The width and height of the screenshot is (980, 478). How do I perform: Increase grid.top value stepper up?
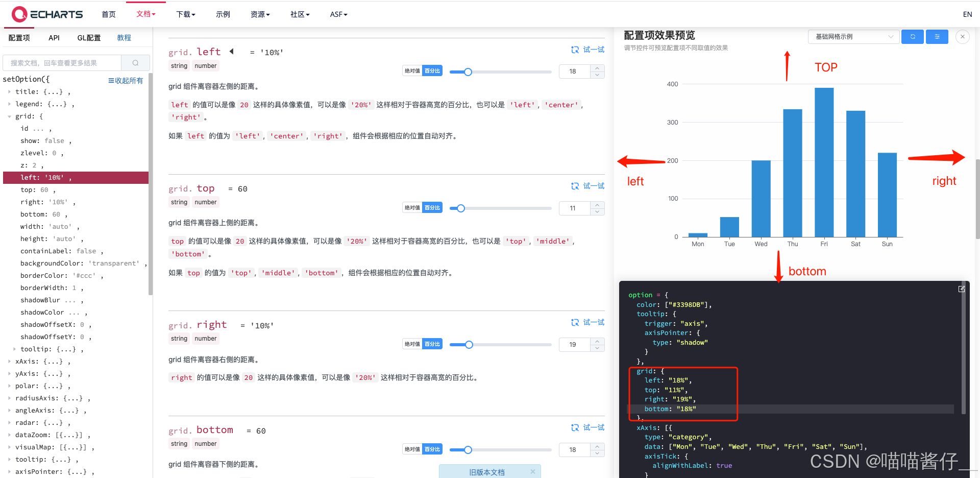coord(597,205)
